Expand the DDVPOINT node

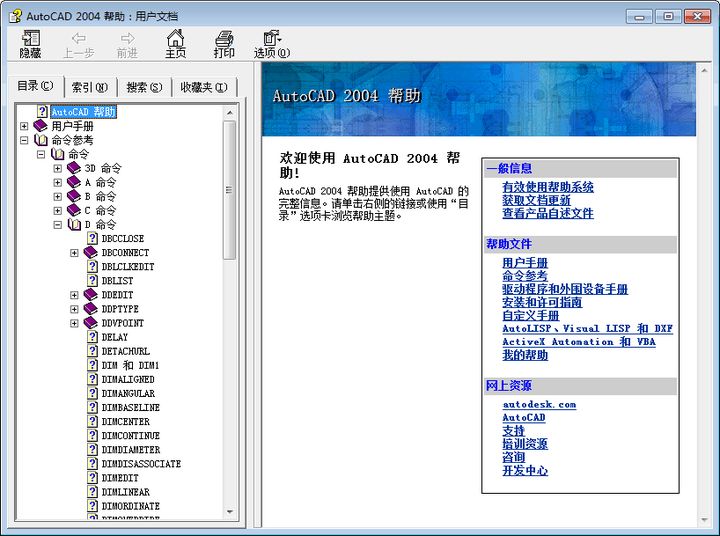coord(74,323)
